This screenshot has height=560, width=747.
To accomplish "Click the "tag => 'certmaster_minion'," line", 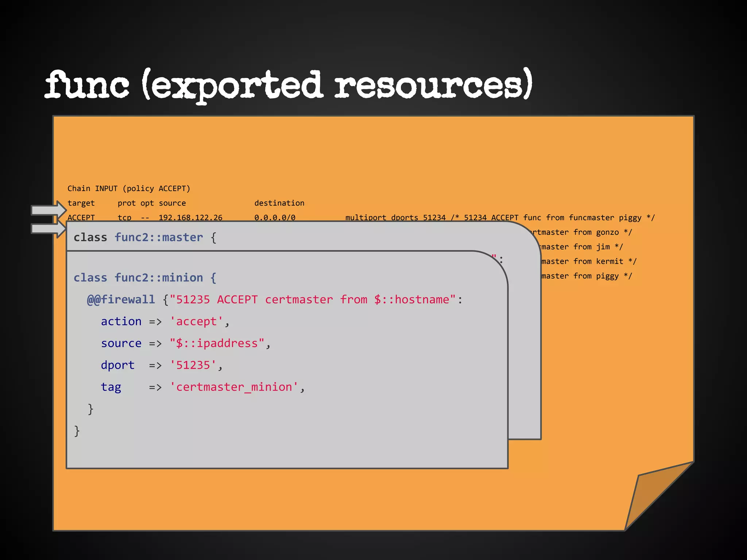I will 203,387.
